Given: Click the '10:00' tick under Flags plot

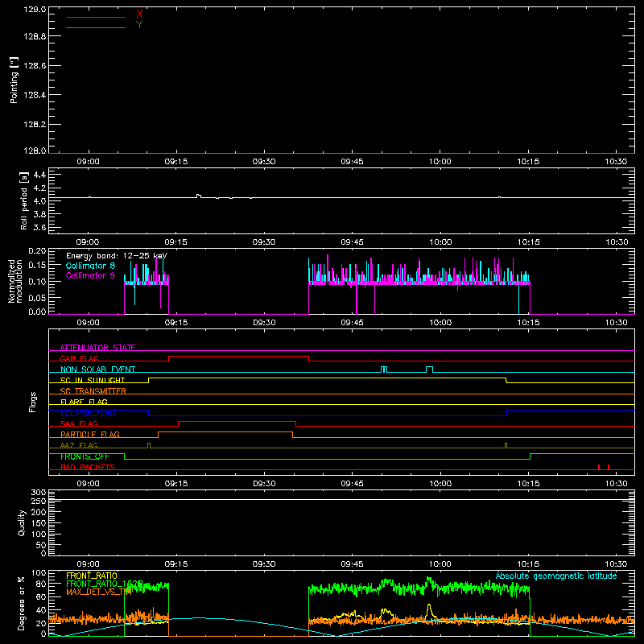Looking at the screenshot, I should [x=440, y=484].
